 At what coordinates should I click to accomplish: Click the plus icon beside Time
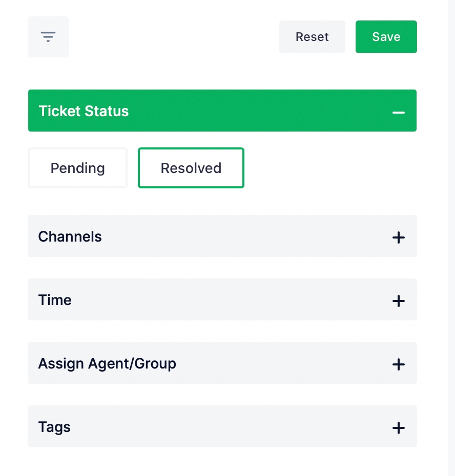coord(398,300)
